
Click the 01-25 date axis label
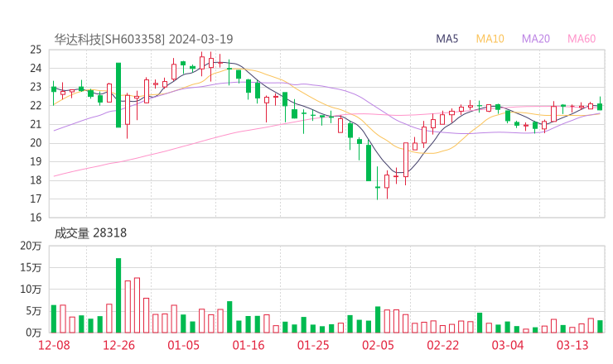pyautogui.click(x=313, y=345)
